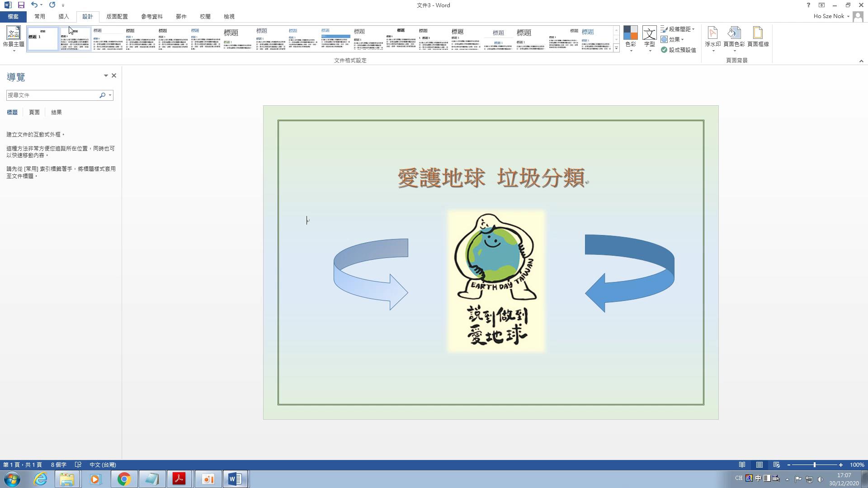Select the right curved blue arrow shape
The width and height of the screenshot is (868, 488).
pos(629,273)
